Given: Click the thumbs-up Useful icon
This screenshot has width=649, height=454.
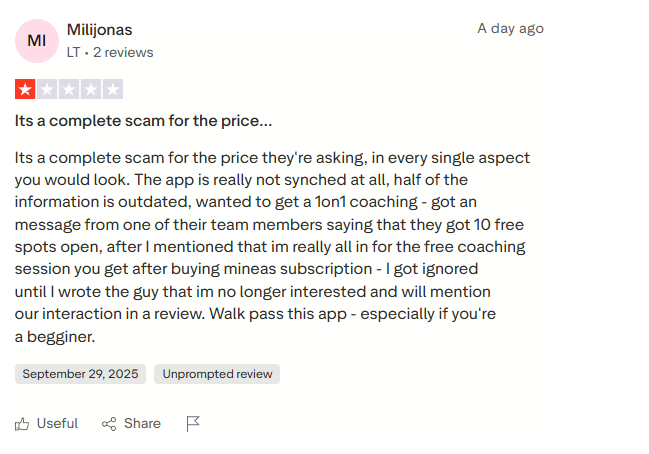Looking at the screenshot, I should 22,424.
